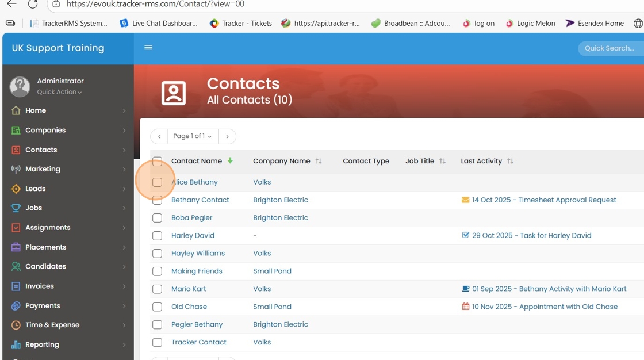Sort by Job Title arrows
Image resolution: width=644 pixels, height=360 pixels.
click(x=442, y=161)
